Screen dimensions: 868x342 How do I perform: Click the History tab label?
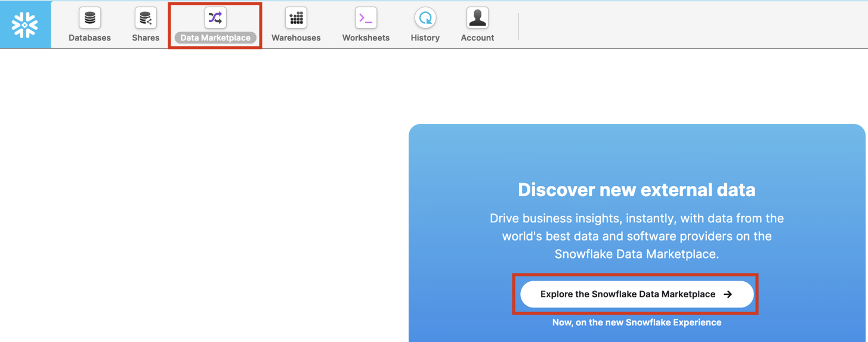pos(425,38)
